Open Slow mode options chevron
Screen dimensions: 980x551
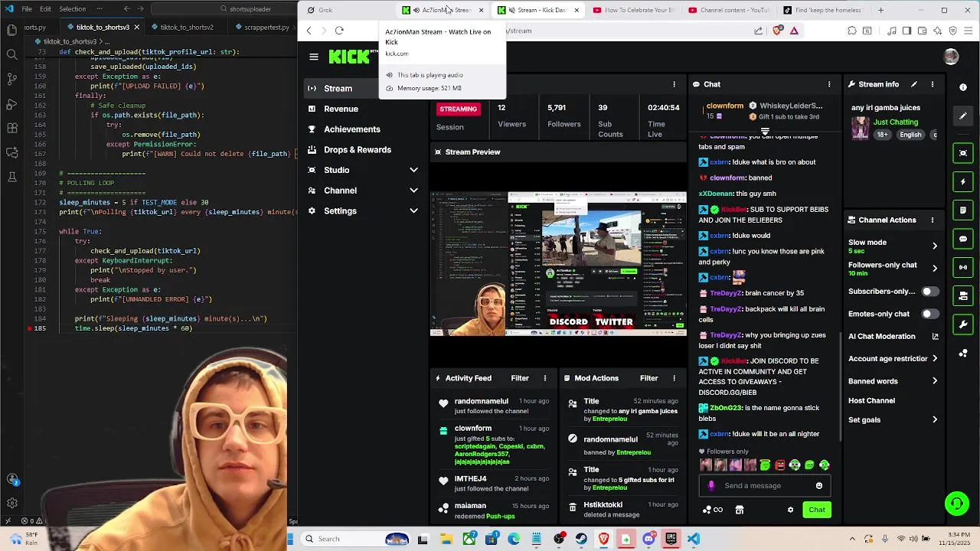pyautogui.click(x=934, y=246)
